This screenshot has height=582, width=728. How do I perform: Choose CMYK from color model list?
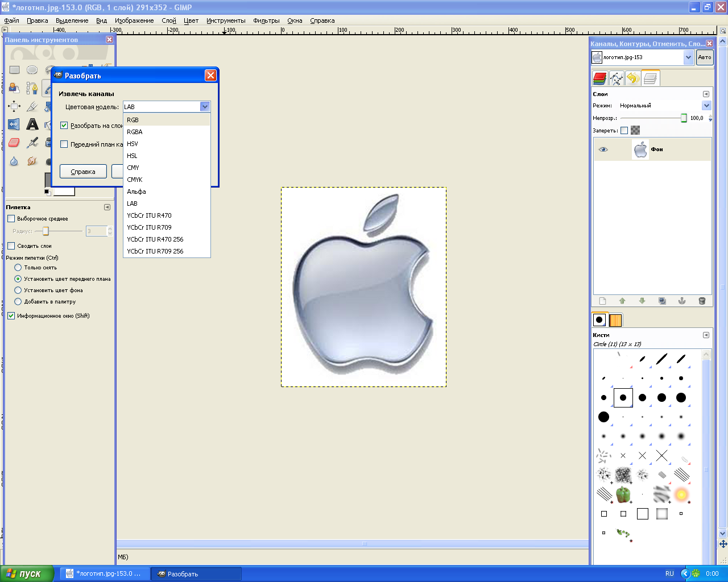(167, 180)
